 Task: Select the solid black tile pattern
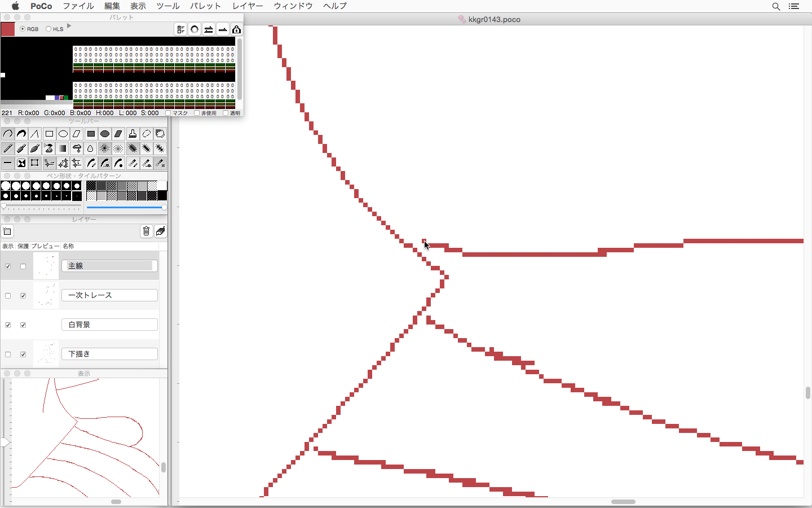click(162, 196)
